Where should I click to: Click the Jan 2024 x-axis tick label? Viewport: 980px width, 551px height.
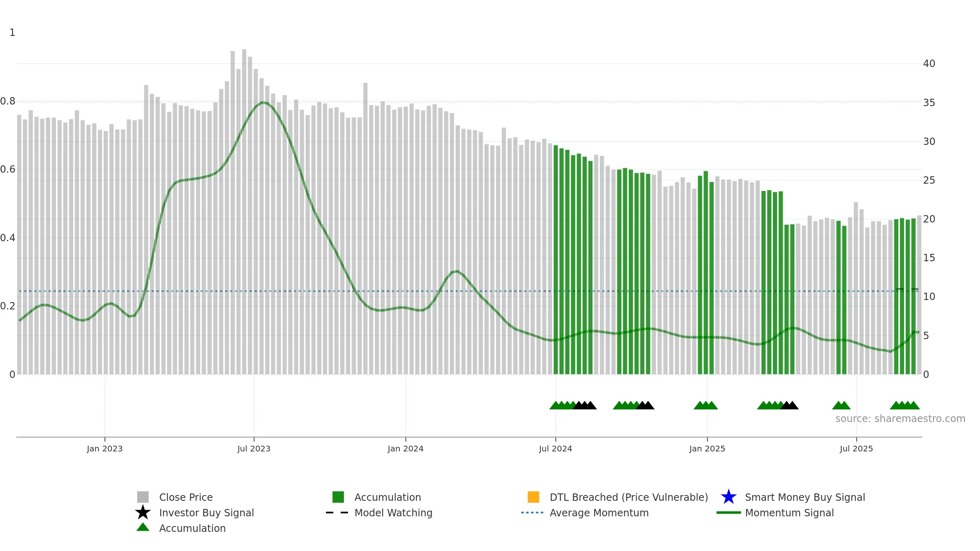point(405,449)
